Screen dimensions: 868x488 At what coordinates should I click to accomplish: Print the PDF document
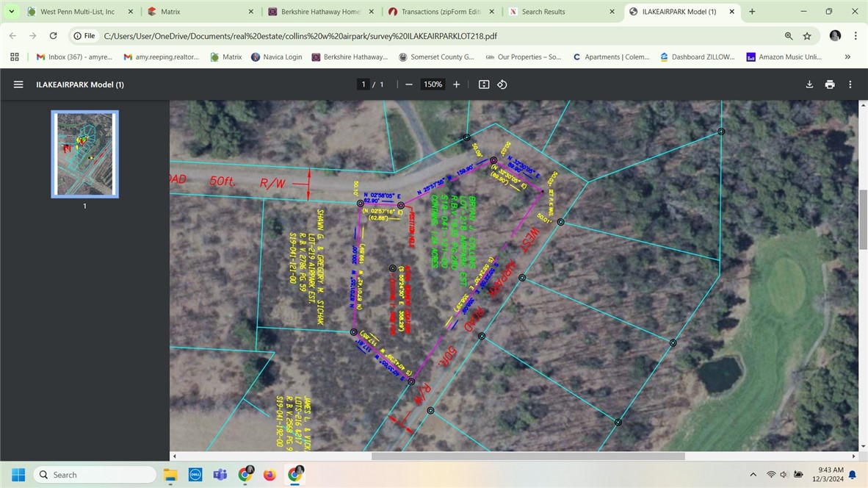point(830,85)
